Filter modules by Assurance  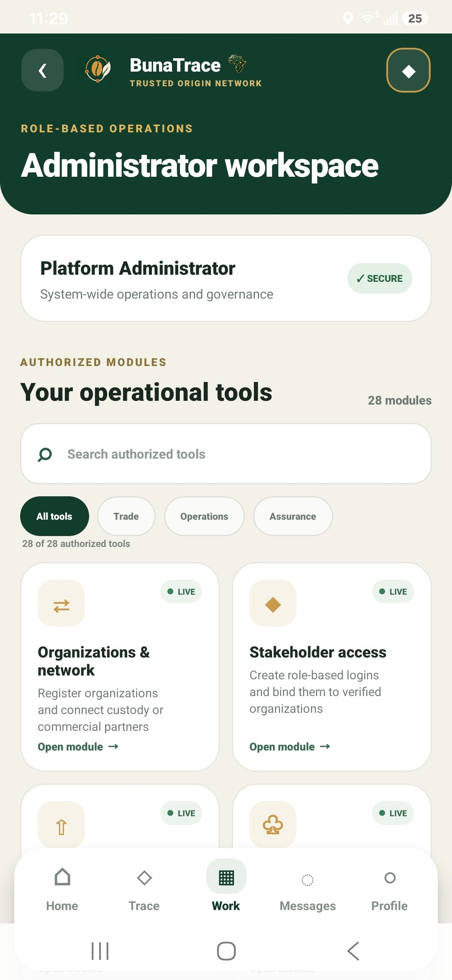pos(293,516)
